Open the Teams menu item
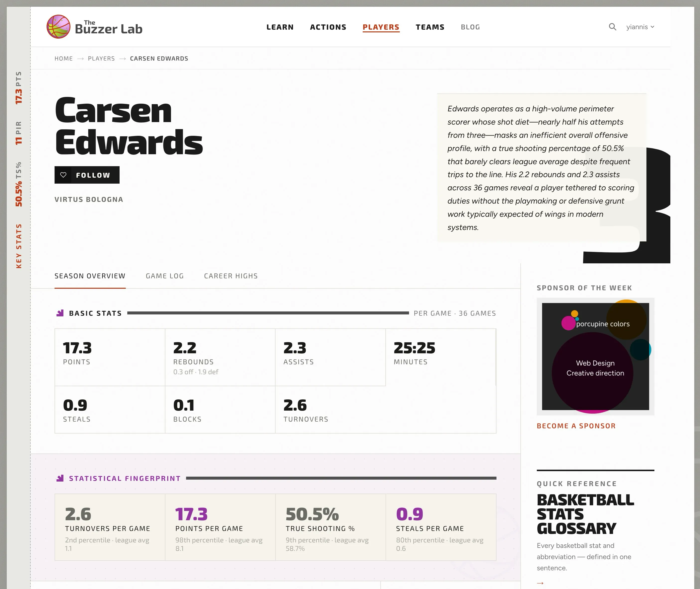The image size is (700, 589). coord(430,27)
